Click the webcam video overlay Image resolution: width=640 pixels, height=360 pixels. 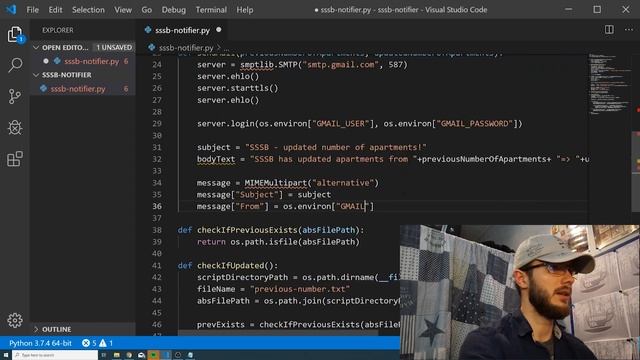520,292
